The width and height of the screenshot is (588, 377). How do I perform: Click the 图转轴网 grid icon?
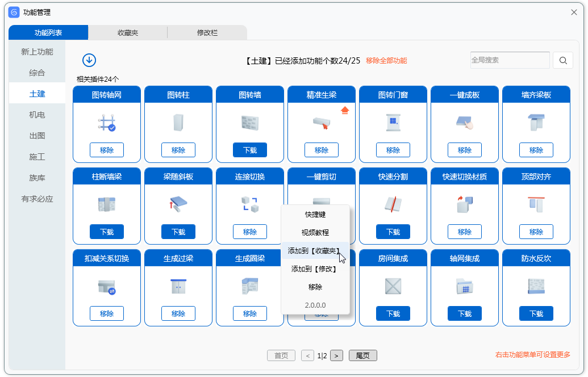click(107, 123)
